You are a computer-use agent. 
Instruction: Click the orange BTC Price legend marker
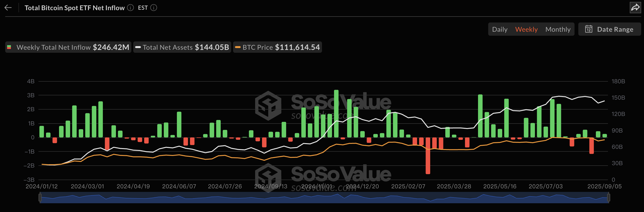(x=238, y=47)
